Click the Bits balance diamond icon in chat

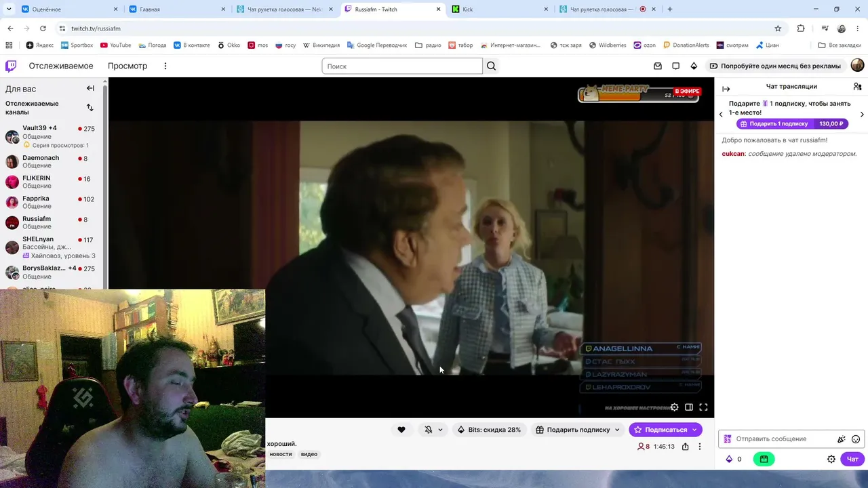click(730, 459)
